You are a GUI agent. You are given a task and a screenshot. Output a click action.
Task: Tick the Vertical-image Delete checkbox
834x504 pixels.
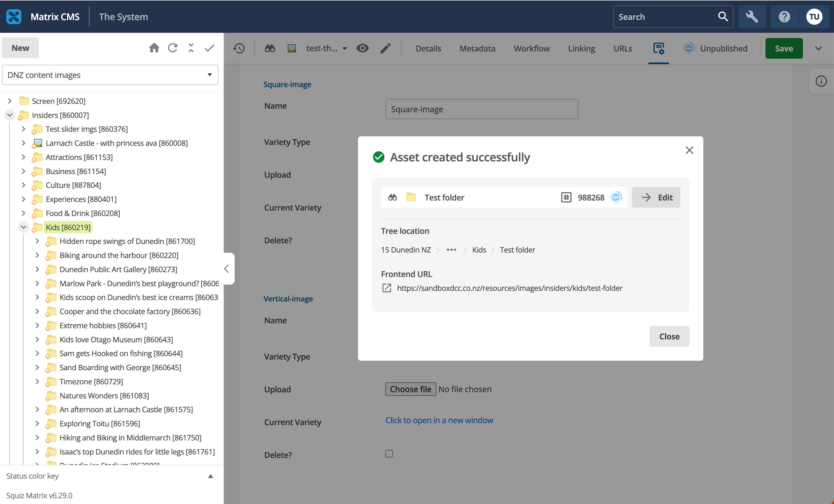(x=389, y=454)
